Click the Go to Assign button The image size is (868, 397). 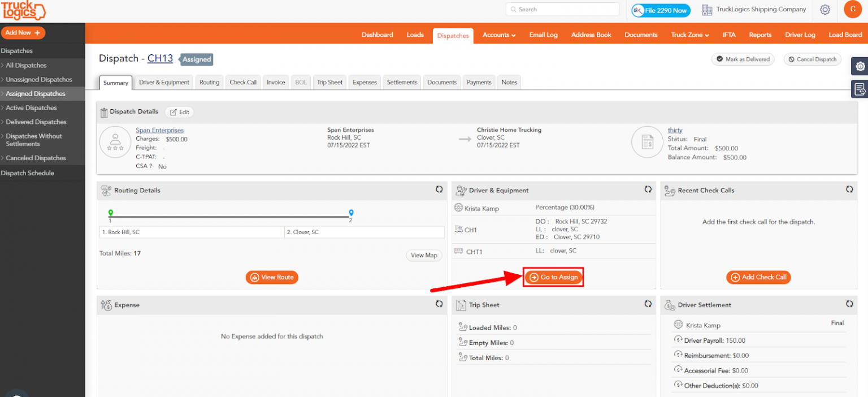point(553,277)
